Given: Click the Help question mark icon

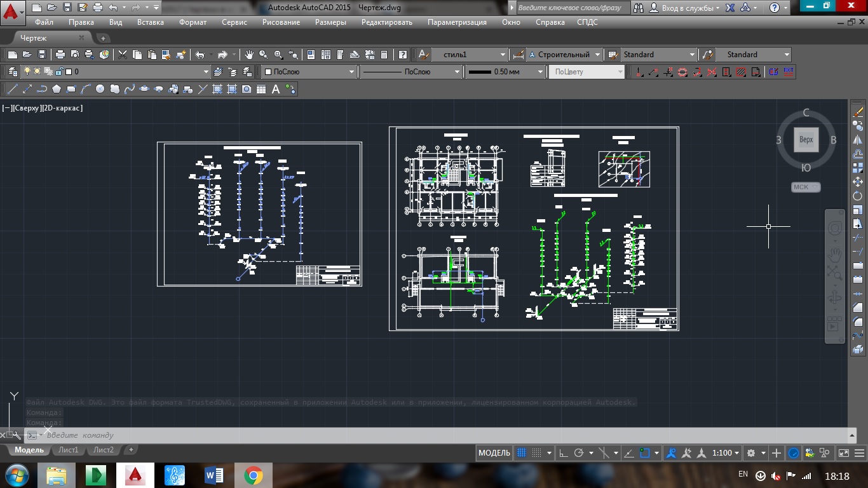Looking at the screenshot, I should tap(402, 55).
